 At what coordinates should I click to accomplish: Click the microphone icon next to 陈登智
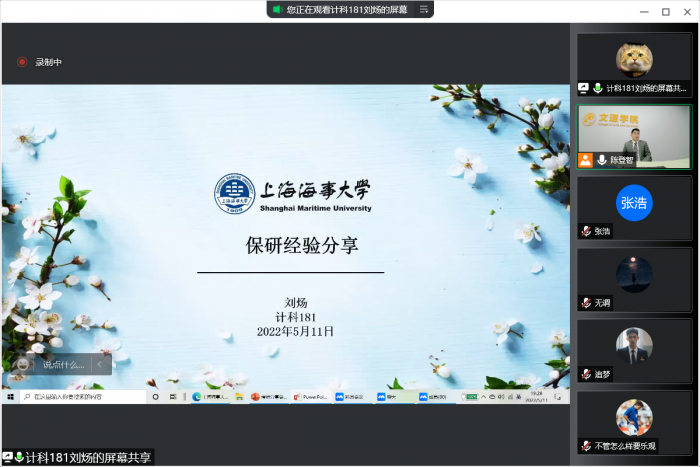coord(602,160)
